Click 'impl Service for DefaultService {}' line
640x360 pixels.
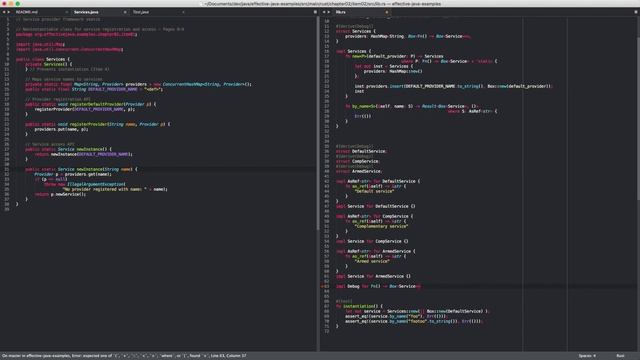[376, 207]
